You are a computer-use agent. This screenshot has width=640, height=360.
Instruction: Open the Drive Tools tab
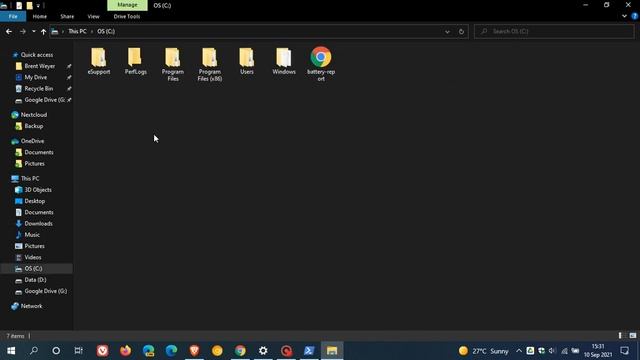point(127,16)
